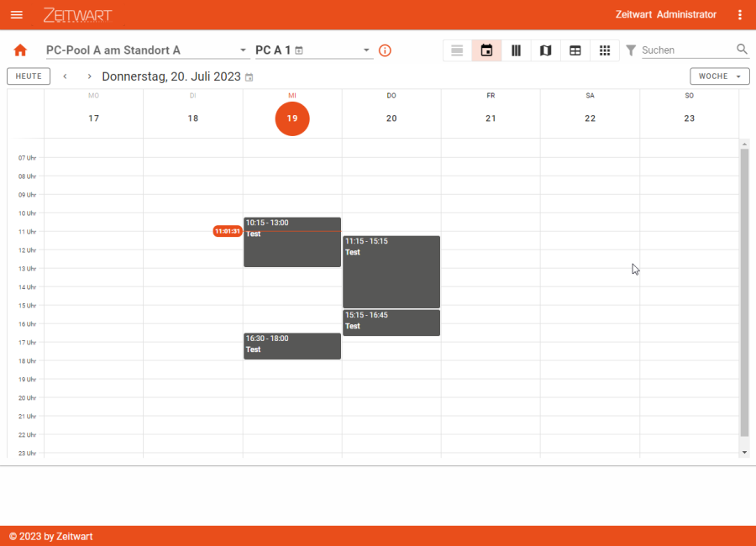Click the search magnifier icon
Viewport: 756px width, 546px height.
[742, 50]
